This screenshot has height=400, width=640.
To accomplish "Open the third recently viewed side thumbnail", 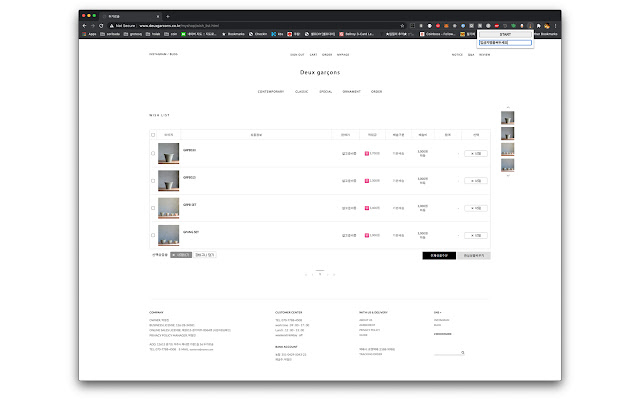I will [508, 149].
